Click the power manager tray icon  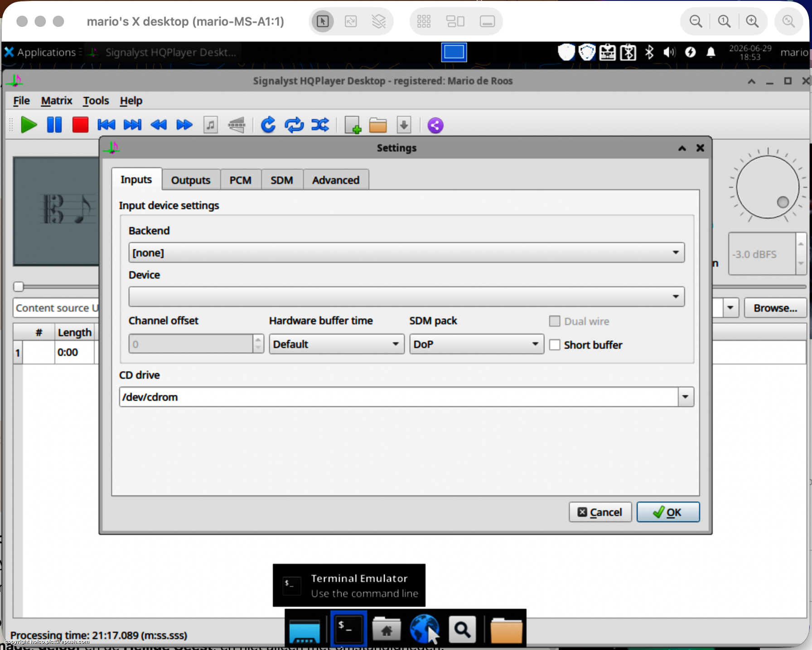[690, 52]
